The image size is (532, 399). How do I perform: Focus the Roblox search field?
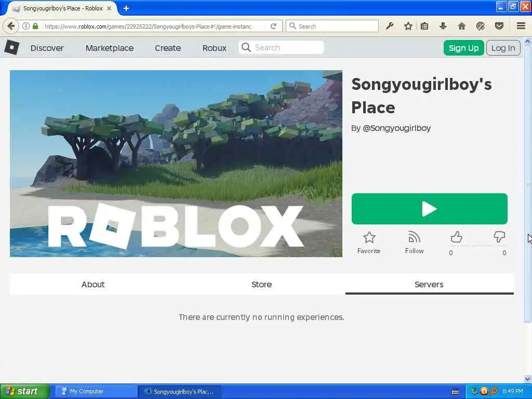pyautogui.click(x=282, y=47)
